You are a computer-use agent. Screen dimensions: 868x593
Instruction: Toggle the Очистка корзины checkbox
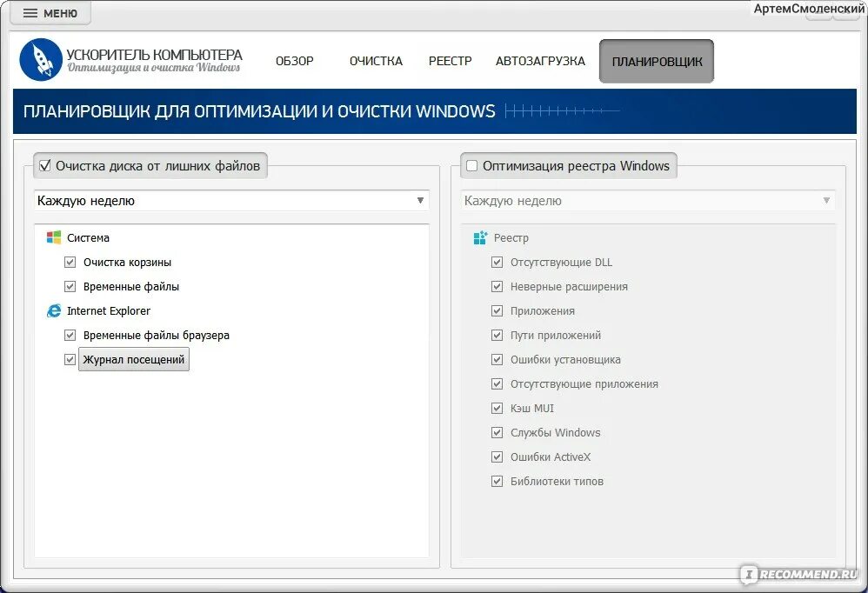(x=70, y=263)
